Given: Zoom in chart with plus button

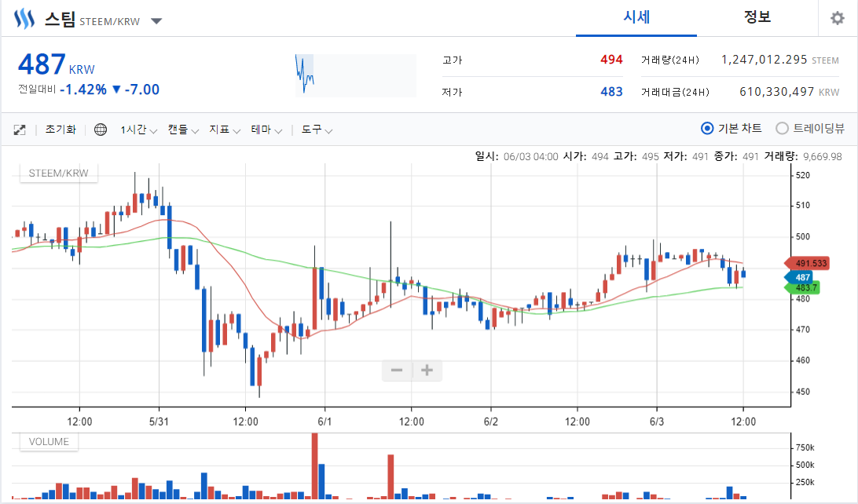Looking at the screenshot, I should 427,371.
